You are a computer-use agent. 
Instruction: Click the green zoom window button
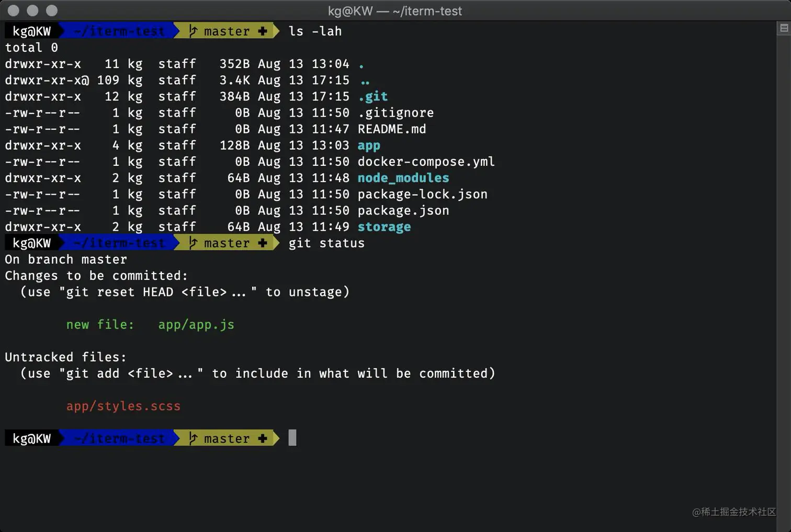click(x=52, y=10)
